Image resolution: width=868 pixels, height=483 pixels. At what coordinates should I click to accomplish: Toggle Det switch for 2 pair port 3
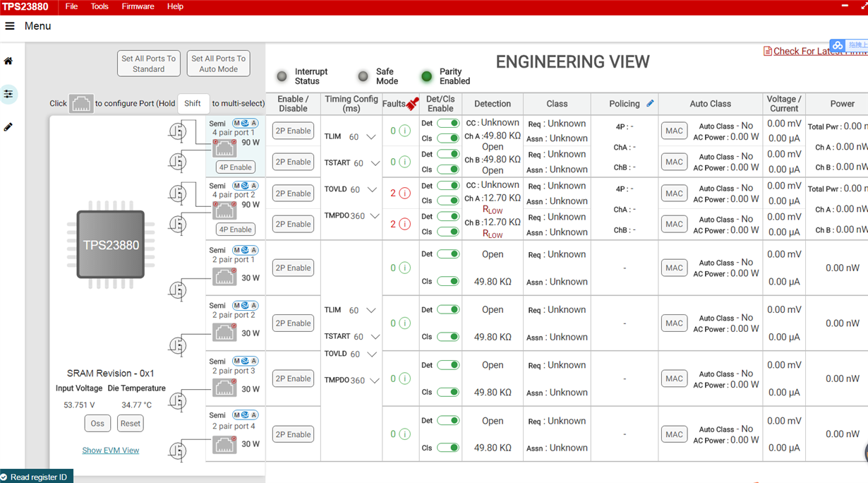448,365
